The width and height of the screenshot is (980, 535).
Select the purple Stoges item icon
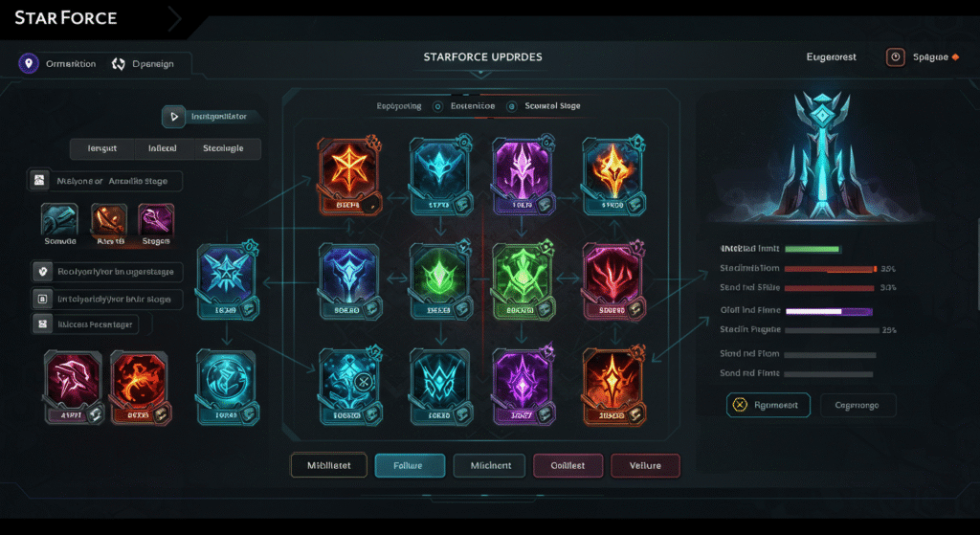tap(156, 221)
